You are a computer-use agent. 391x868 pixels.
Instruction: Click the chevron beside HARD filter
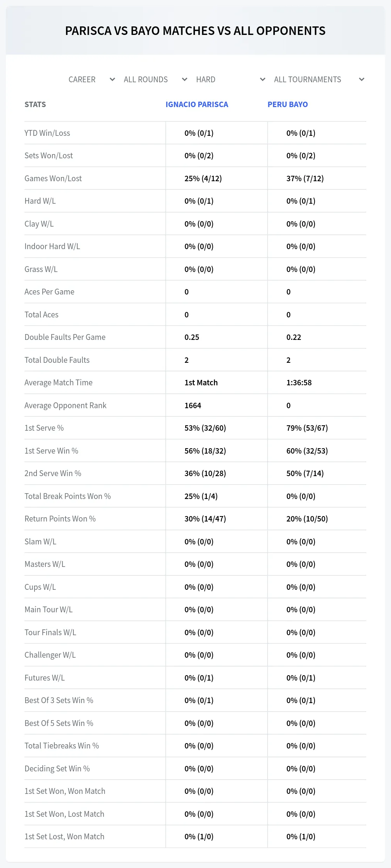[262, 80]
